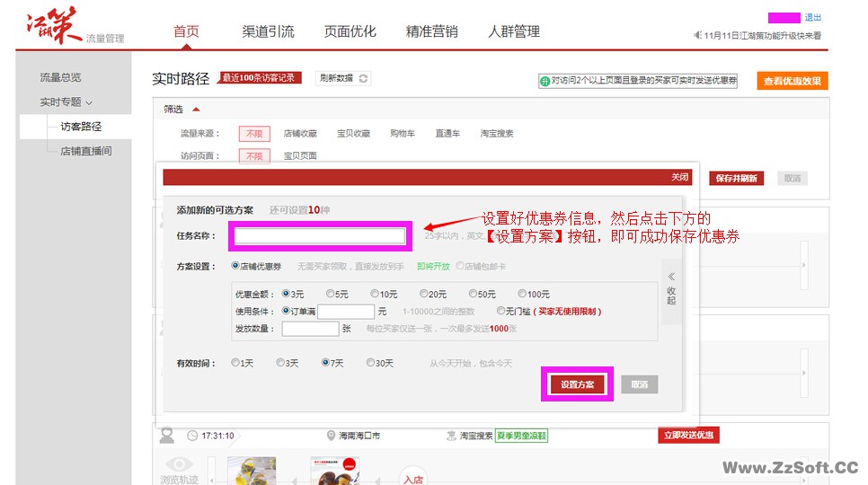
Task: Choose 50元 coupon amount
Action: click(x=473, y=294)
